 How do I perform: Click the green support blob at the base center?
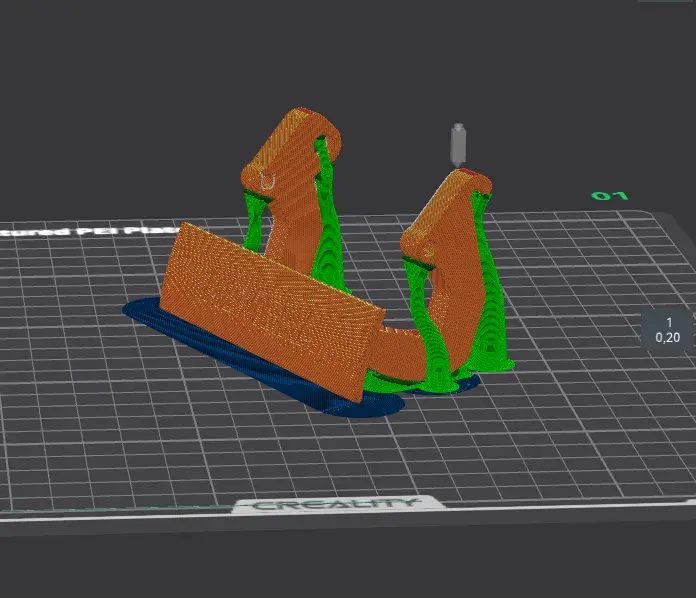(x=386, y=379)
